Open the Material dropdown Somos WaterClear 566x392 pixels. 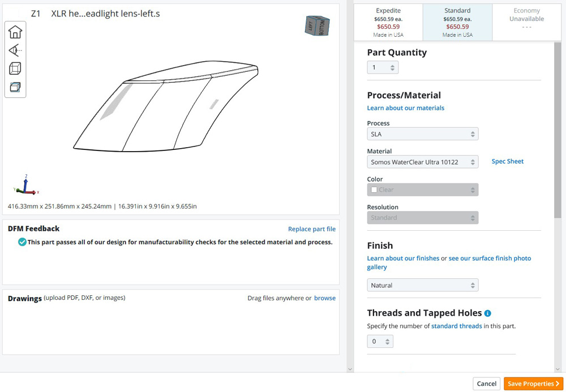(x=422, y=162)
